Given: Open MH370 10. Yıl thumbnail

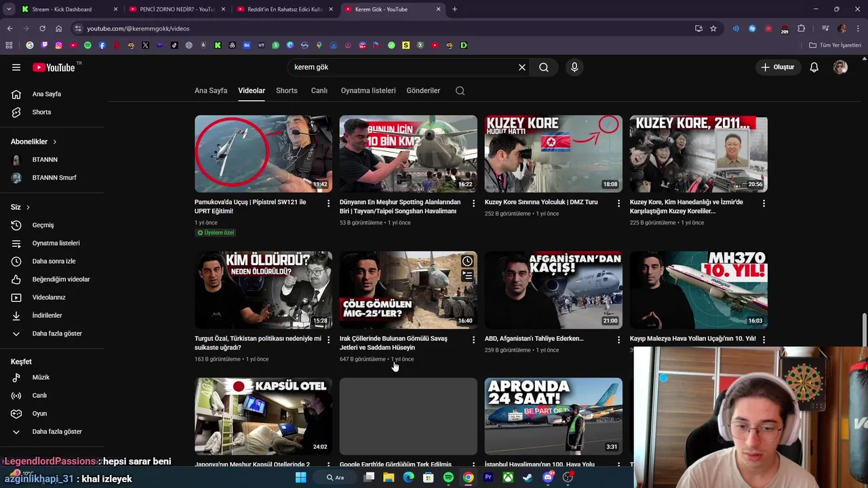Looking at the screenshot, I should pyautogui.click(x=698, y=290).
